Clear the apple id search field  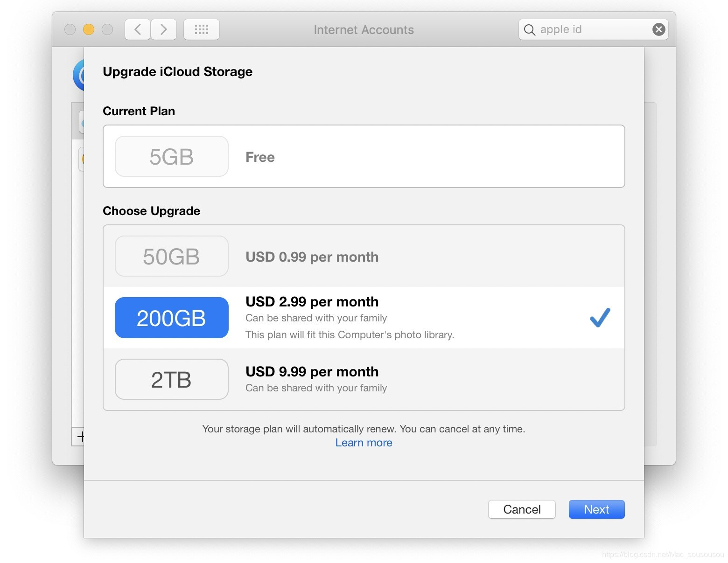[658, 29]
